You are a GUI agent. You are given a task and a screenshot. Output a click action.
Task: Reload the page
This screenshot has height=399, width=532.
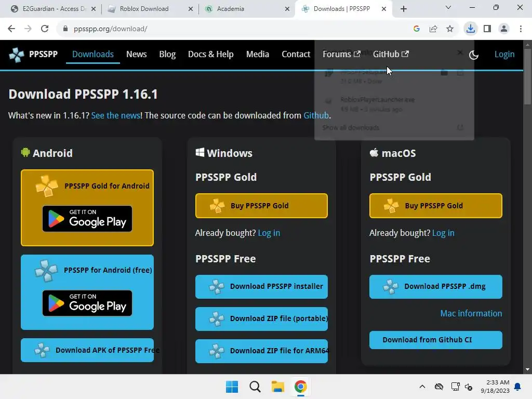pos(45,29)
